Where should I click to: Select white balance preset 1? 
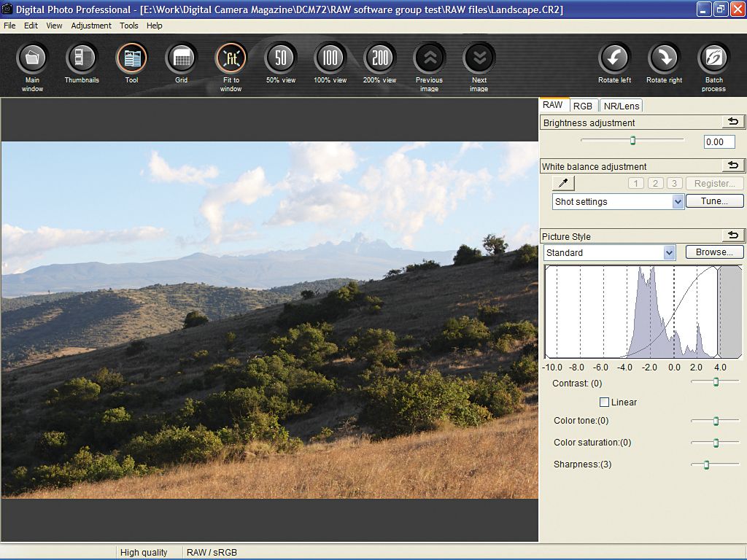tap(635, 183)
